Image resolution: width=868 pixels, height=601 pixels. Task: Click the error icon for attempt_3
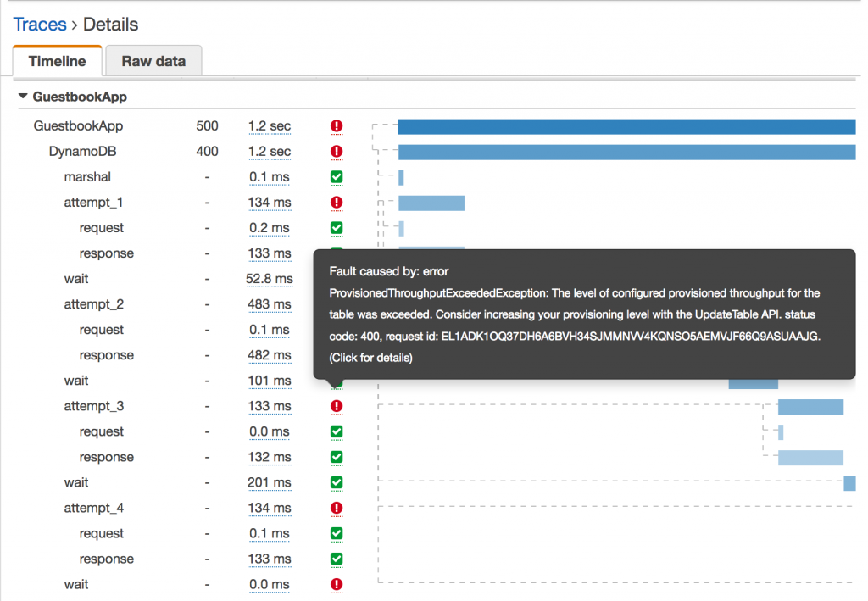[x=337, y=406]
